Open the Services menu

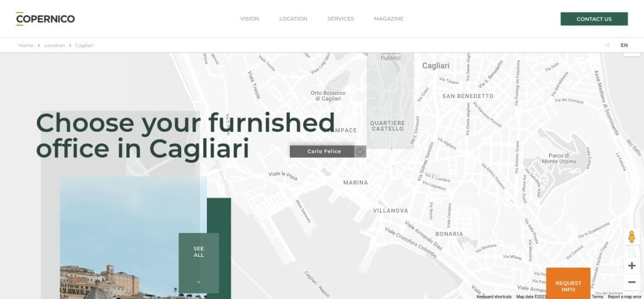point(340,19)
